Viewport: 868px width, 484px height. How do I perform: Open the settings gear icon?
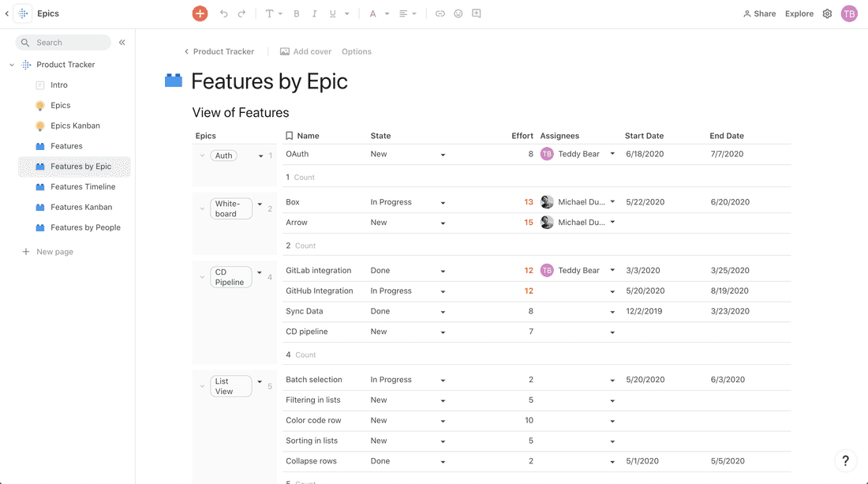(827, 13)
